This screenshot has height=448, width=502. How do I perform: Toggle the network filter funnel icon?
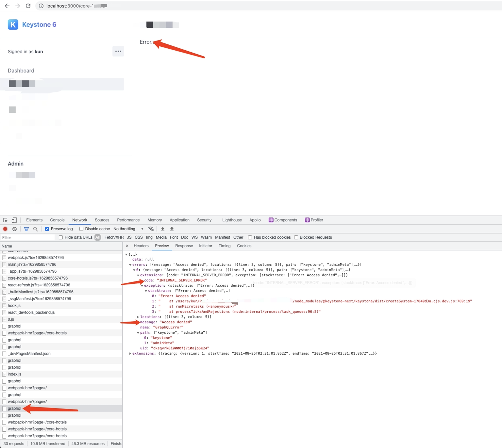coord(26,229)
